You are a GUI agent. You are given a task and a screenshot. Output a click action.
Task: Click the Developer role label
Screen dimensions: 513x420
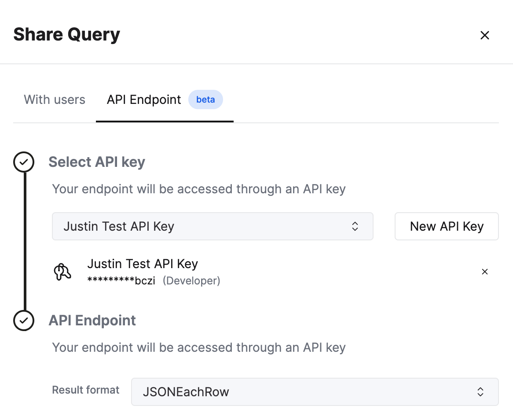(191, 280)
